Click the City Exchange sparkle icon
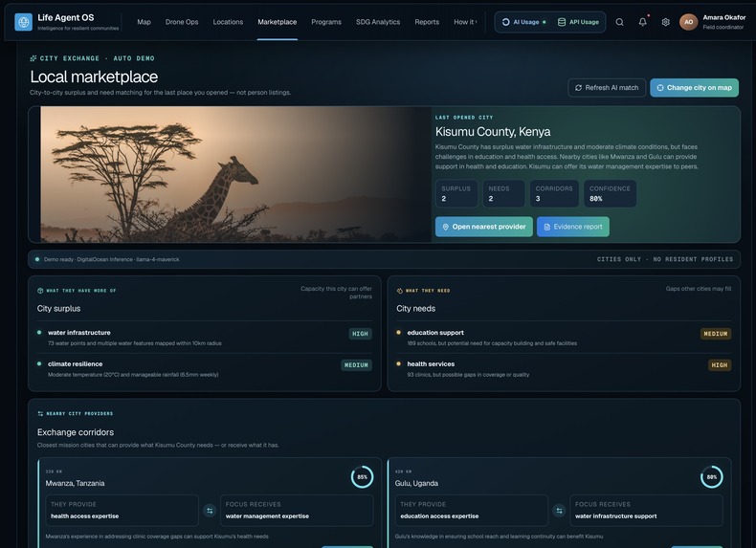 [33, 58]
